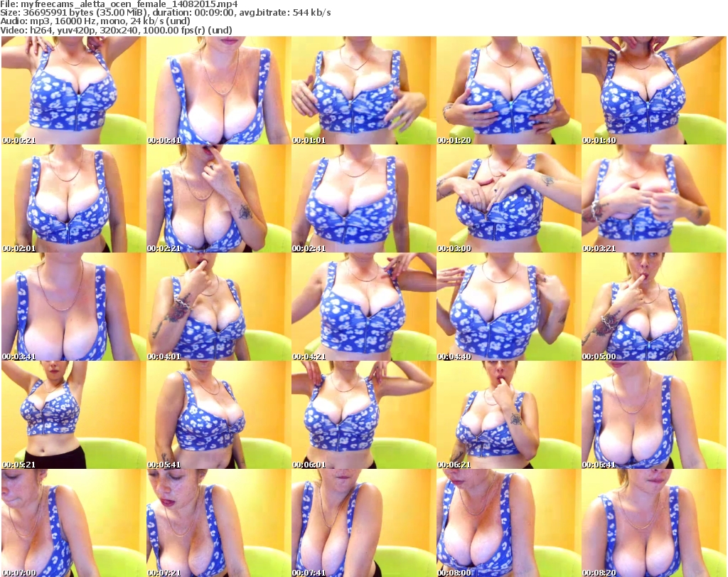This screenshot has height=577, width=728.
Task: Choose the thumbnail marked 00:02:41
Action: point(363,198)
